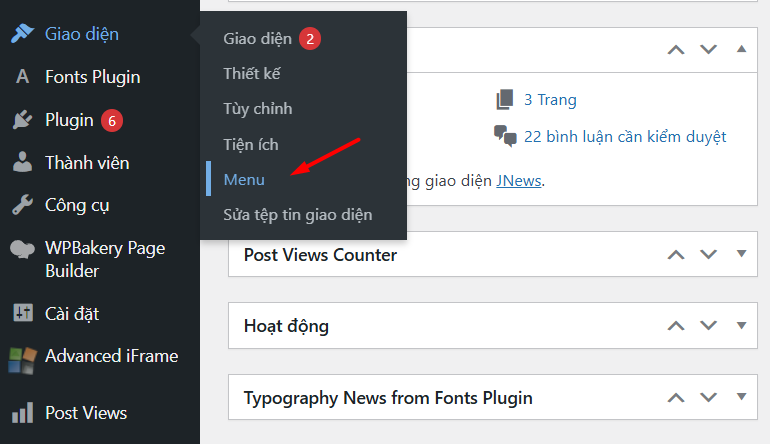Move top widget down with arrow
This screenshot has width=770, height=444.
click(x=708, y=50)
